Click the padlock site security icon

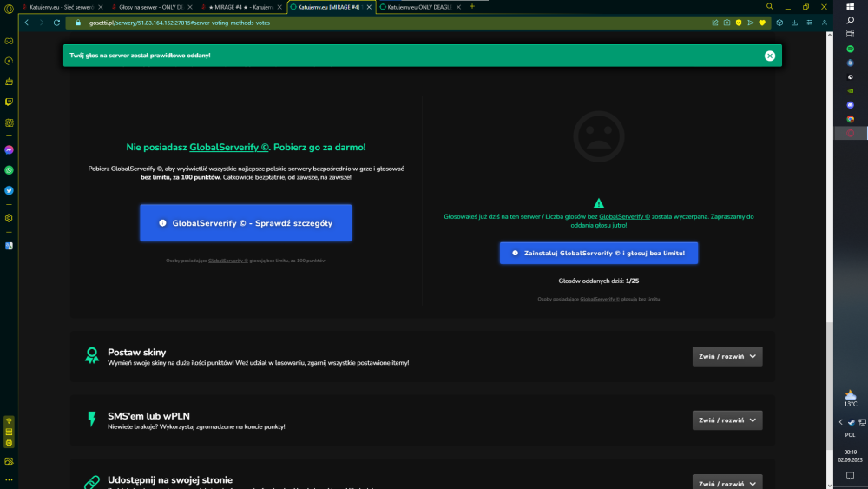click(78, 23)
